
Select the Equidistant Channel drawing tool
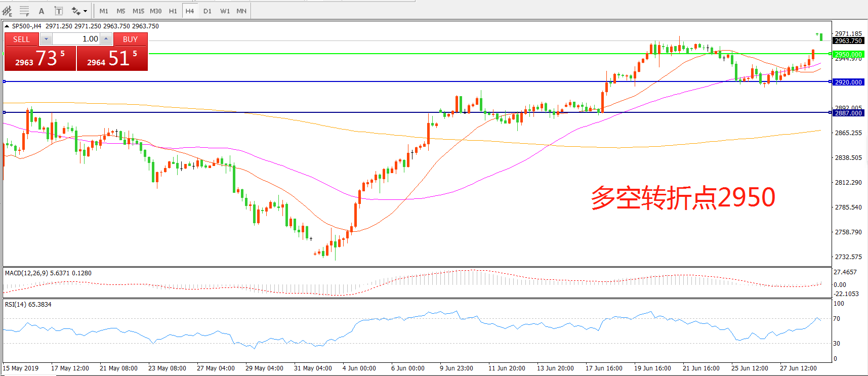(x=7, y=11)
